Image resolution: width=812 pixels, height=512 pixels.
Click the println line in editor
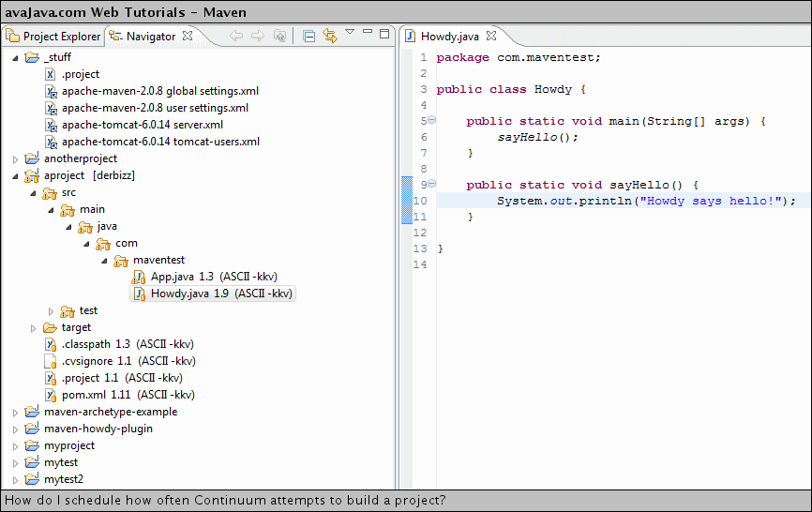pyautogui.click(x=646, y=201)
